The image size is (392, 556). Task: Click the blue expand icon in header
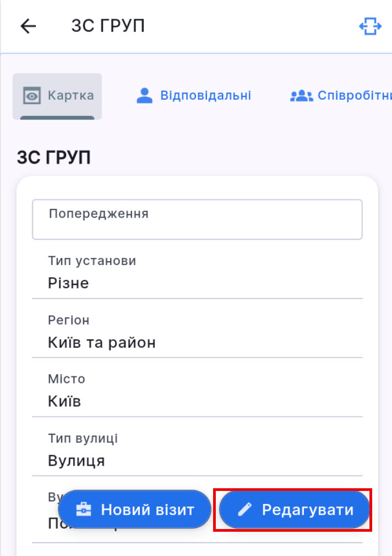click(x=370, y=26)
